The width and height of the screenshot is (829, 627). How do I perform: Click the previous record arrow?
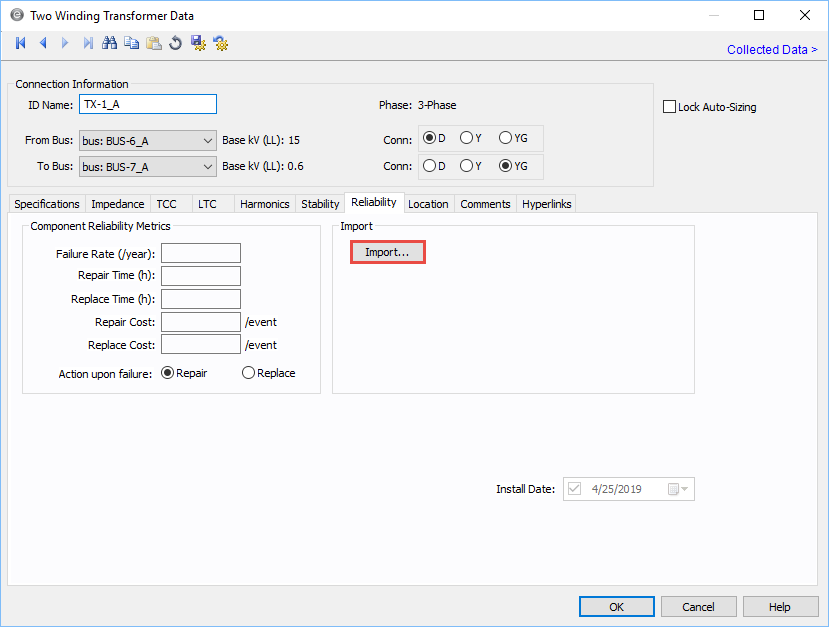pyautogui.click(x=43, y=43)
